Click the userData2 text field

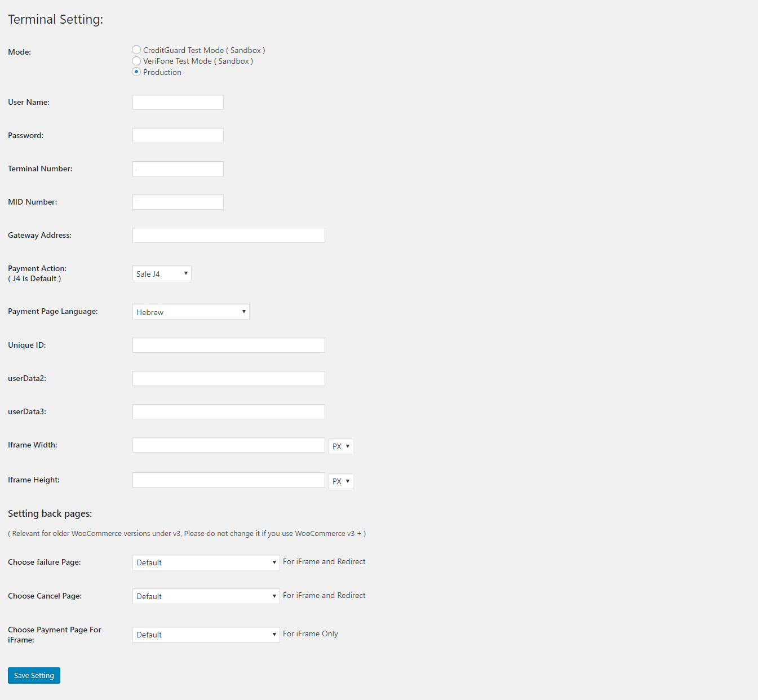[229, 379]
